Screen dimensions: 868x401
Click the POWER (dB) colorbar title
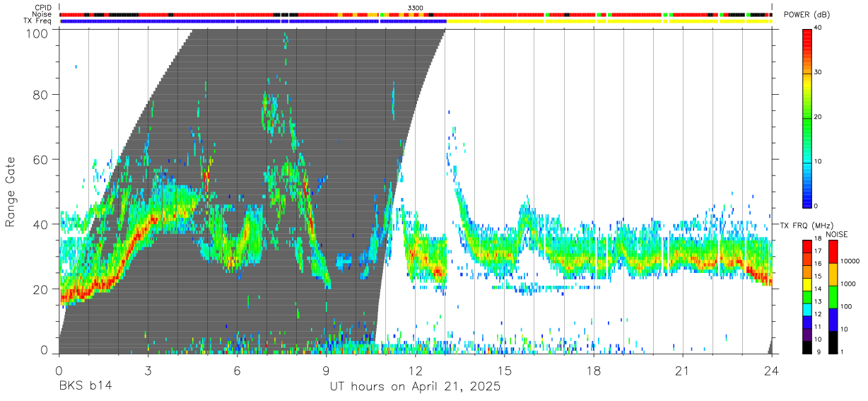click(808, 15)
